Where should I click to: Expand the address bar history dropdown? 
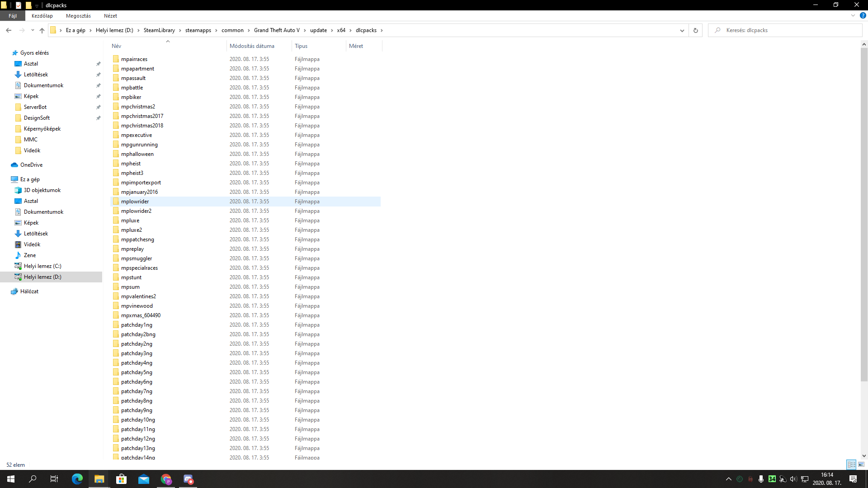[x=682, y=30]
